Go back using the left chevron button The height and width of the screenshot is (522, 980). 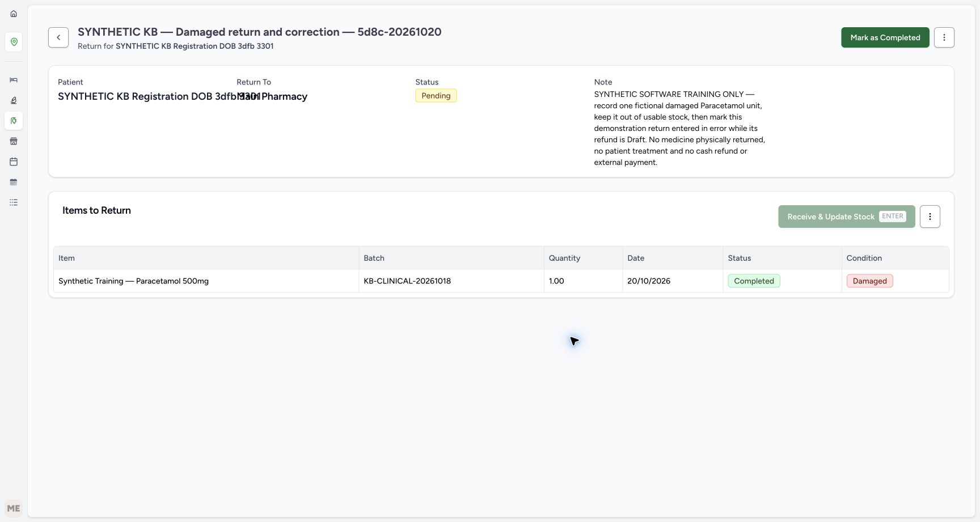click(x=58, y=37)
